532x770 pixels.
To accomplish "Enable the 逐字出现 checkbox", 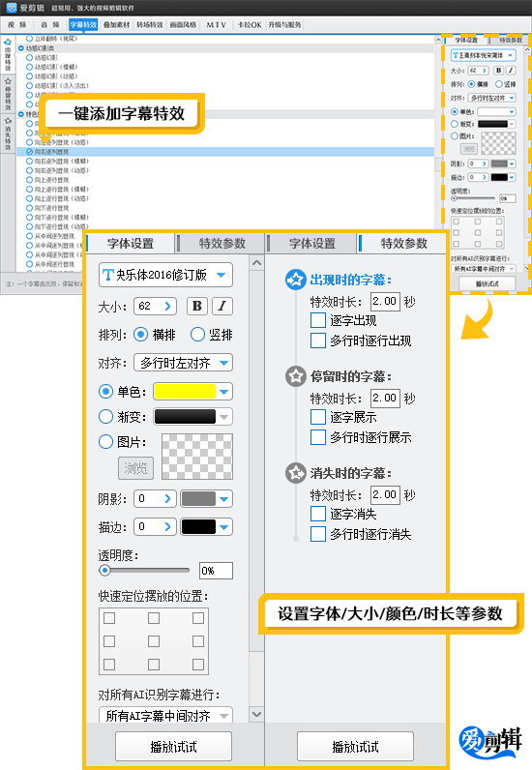I will pos(318,320).
